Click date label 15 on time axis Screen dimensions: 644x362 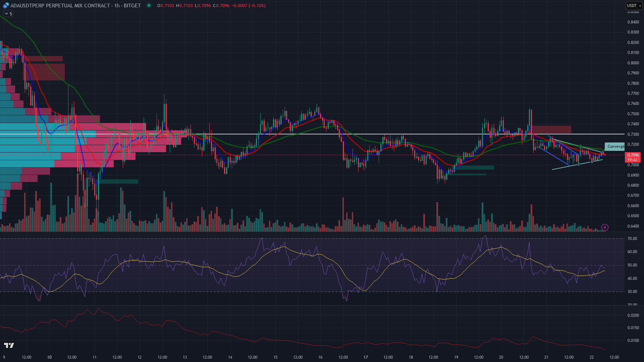click(275, 357)
